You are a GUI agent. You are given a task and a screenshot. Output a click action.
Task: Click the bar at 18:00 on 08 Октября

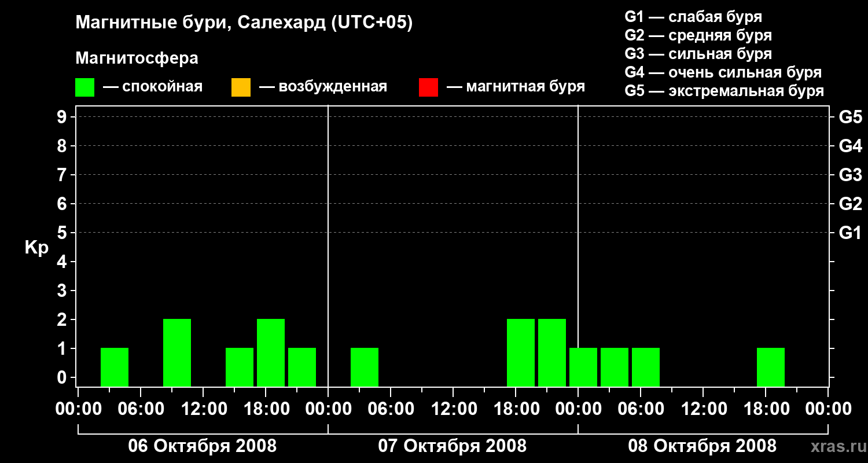point(771,368)
